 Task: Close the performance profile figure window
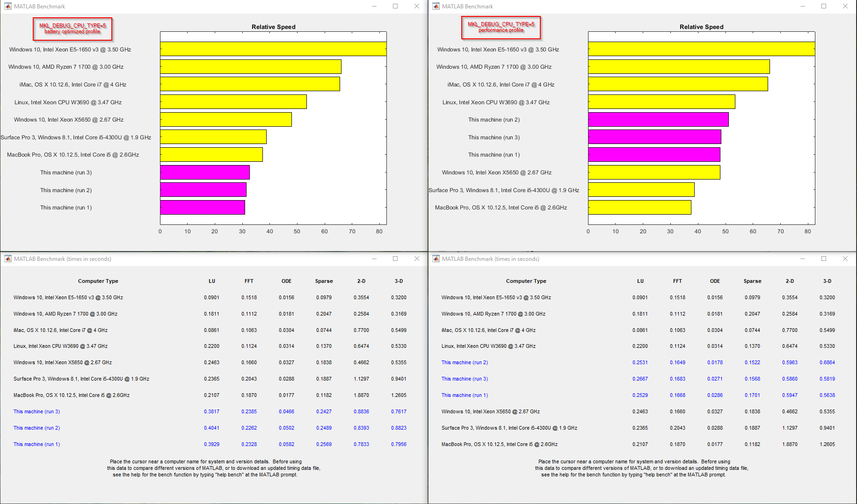click(x=845, y=7)
